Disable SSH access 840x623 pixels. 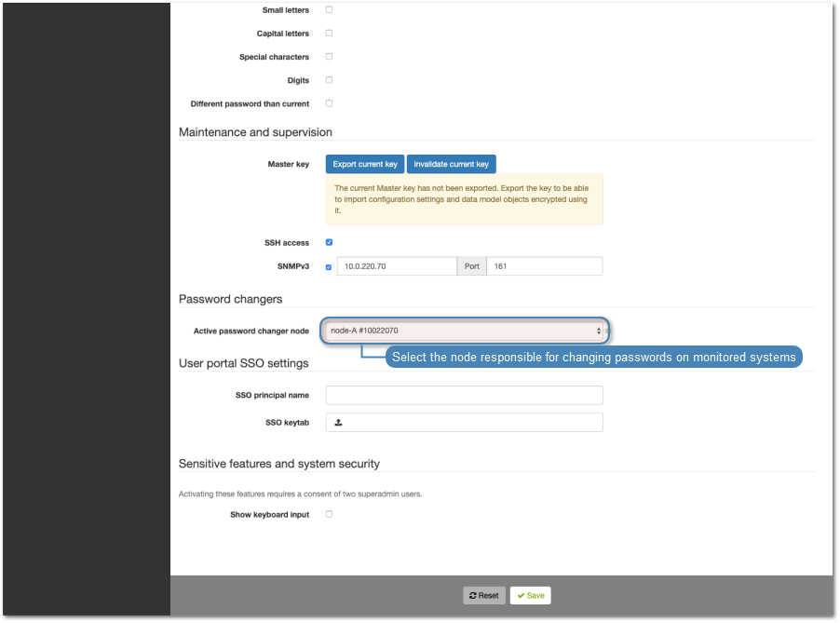click(328, 242)
